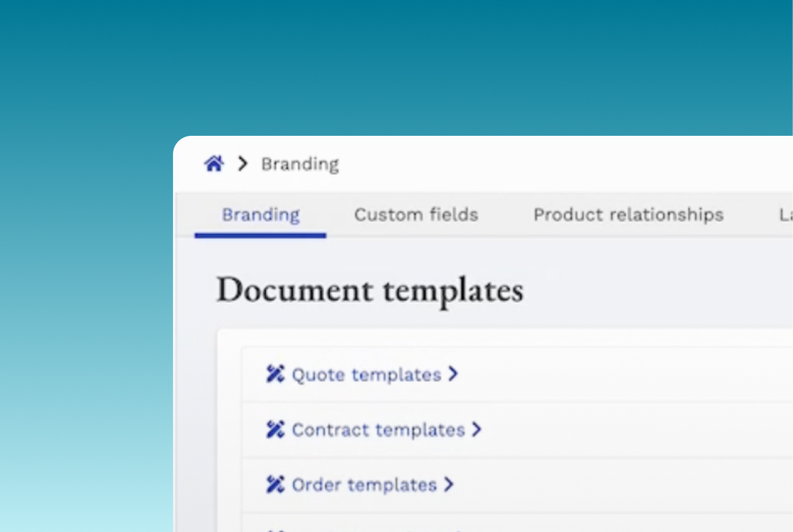
Task: Open the Contract templates link
Action: pos(378,429)
